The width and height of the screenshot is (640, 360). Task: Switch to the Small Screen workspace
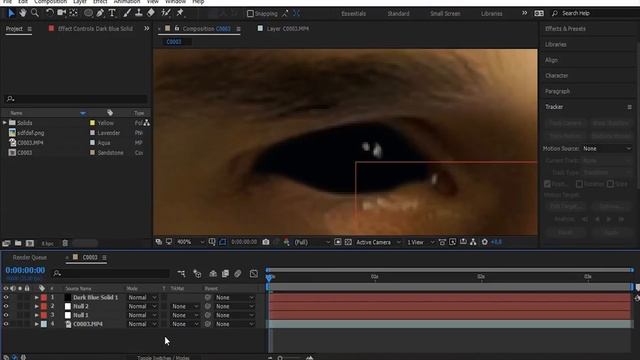(445, 13)
